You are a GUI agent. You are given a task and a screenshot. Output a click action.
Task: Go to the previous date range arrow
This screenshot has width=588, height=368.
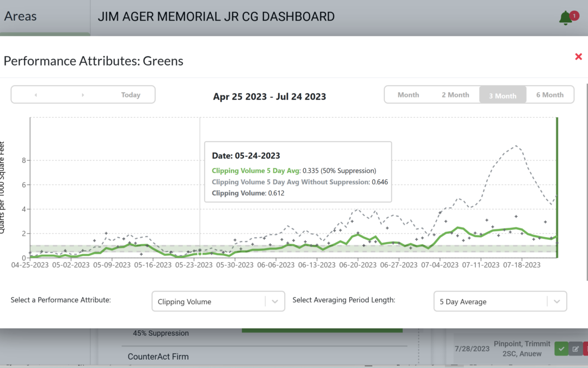click(35, 95)
